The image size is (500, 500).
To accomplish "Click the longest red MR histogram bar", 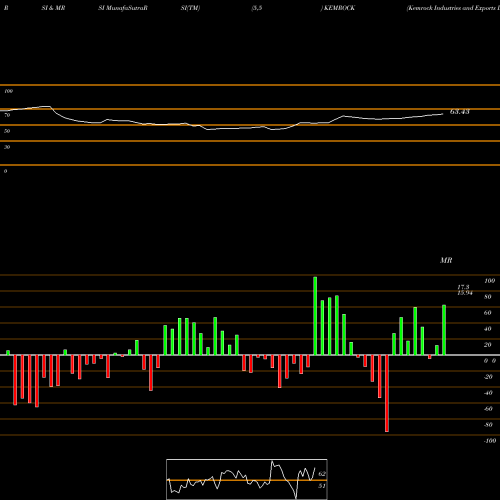I will pos(387,393).
